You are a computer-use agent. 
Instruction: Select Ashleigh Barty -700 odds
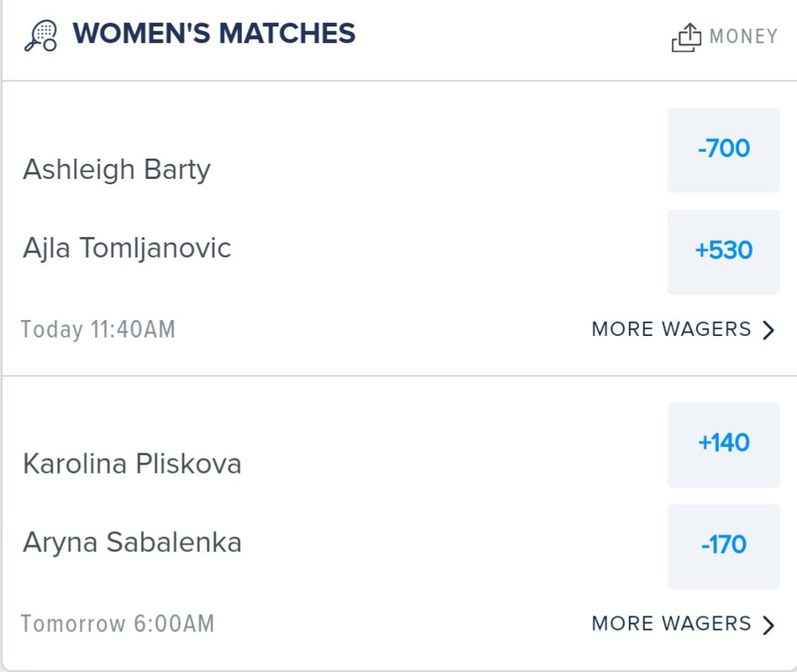pos(723,150)
